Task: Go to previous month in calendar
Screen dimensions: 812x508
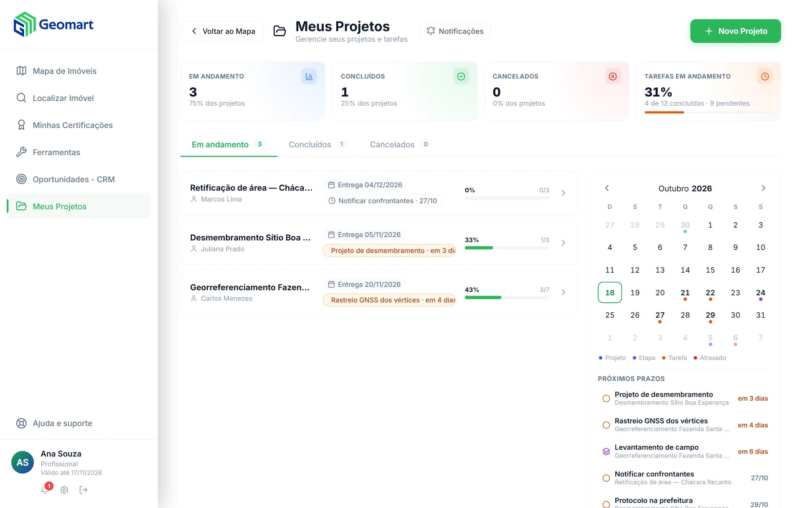Action: coord(607,188)
